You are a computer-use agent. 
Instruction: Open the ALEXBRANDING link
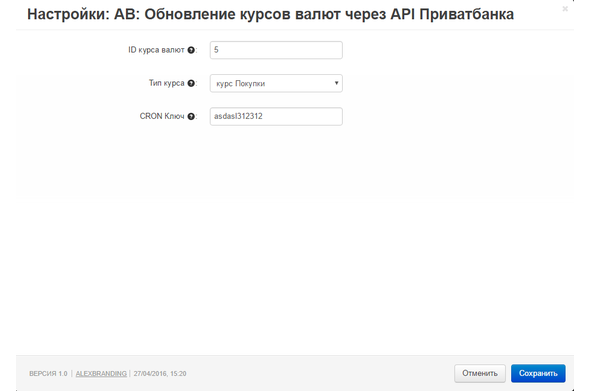101,374
